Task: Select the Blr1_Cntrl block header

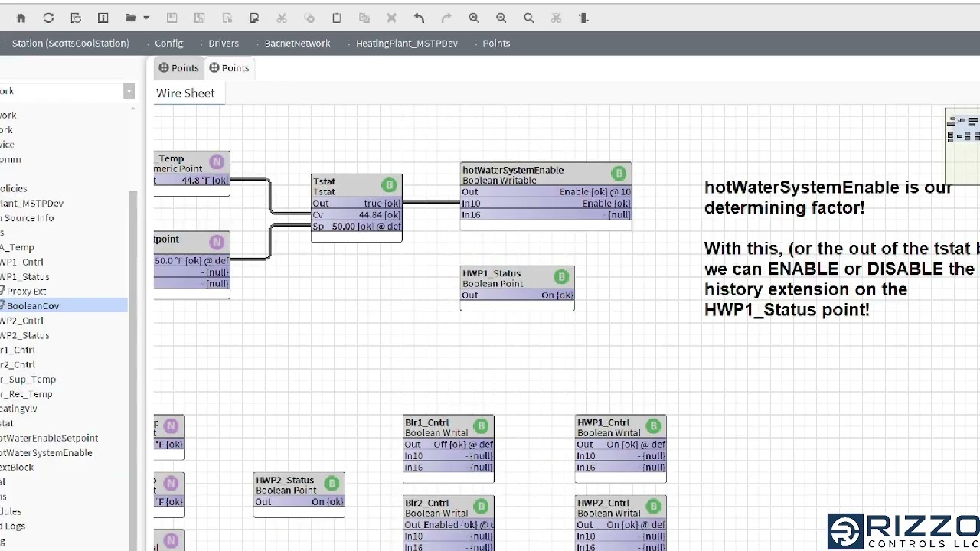Action: click(449, 427)
